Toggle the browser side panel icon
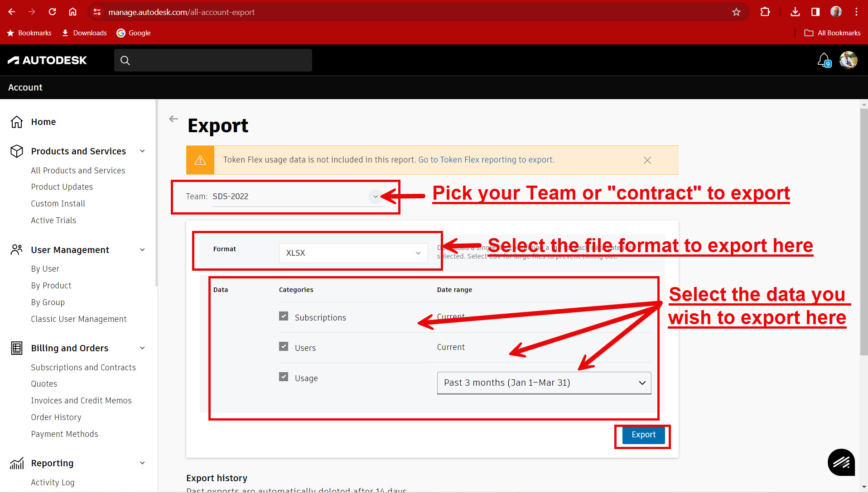 (815, 12)
